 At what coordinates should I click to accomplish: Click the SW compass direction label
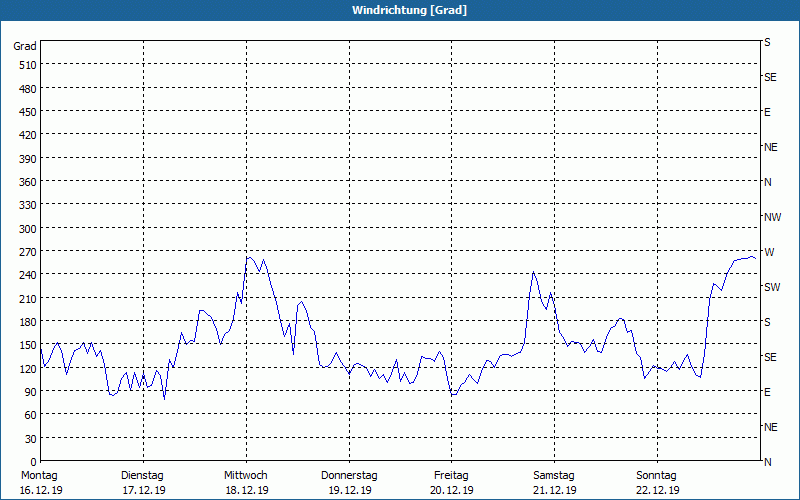coord(771,287)
